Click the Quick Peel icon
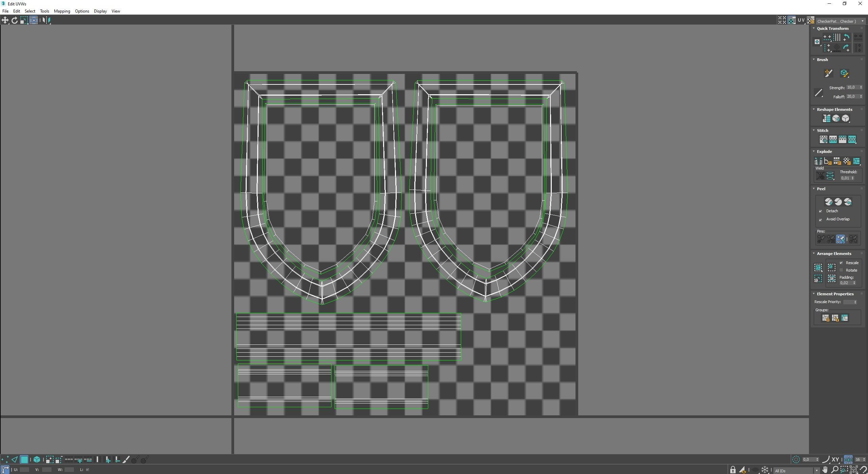The image size is (868, 474). click(x=828, y=202)
